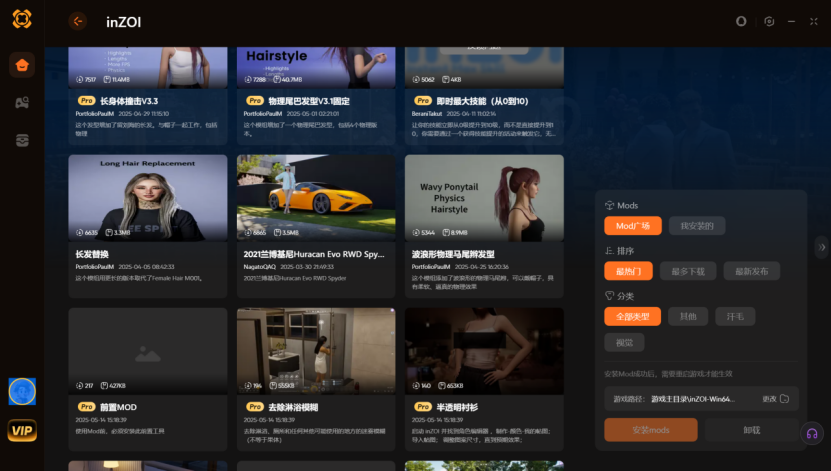Open the shower room mod thumbnail
831x471 pixels.
[316, 351]
